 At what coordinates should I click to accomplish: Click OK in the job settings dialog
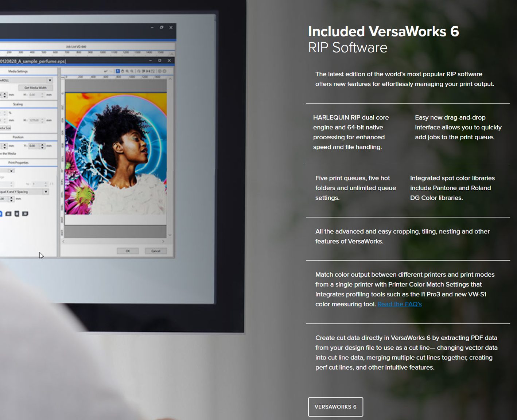tap(128, 251)
